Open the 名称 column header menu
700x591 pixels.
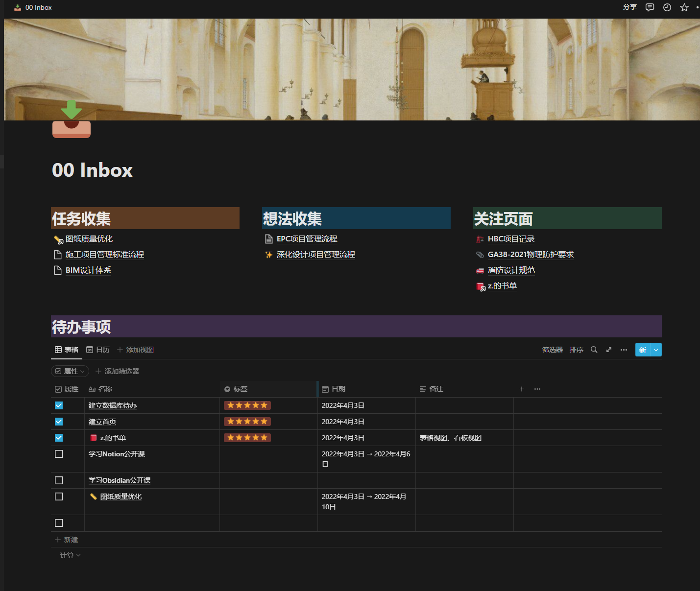[x=152, y=389]
